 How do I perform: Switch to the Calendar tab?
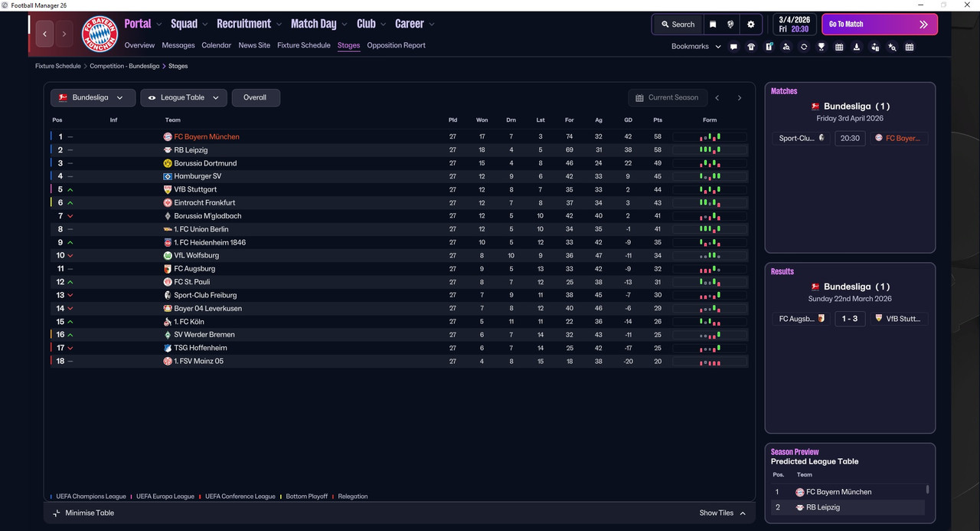[x=217, y=45]
